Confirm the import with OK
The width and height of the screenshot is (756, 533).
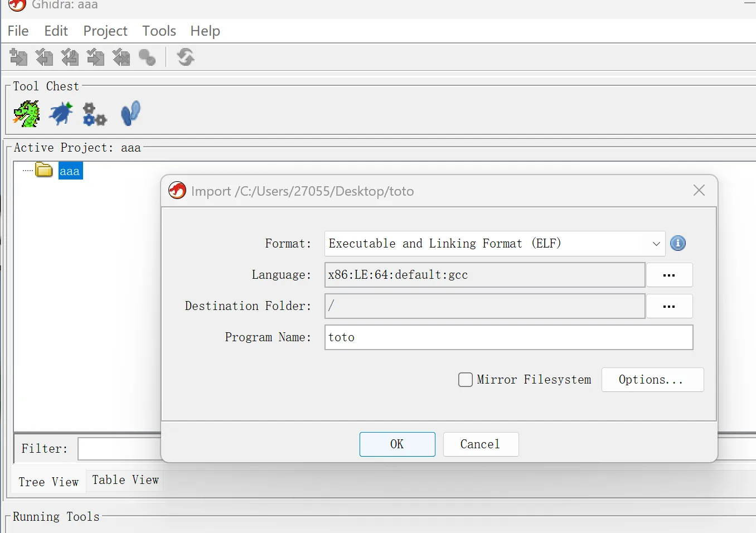(x=397, y=444)
